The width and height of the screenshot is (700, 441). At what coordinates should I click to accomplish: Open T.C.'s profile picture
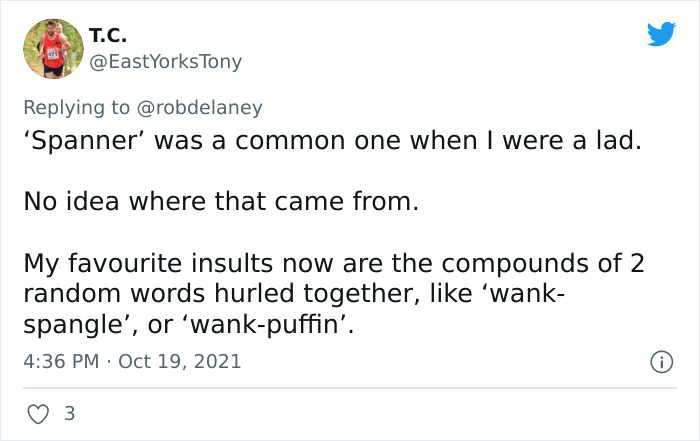[52, 48]
